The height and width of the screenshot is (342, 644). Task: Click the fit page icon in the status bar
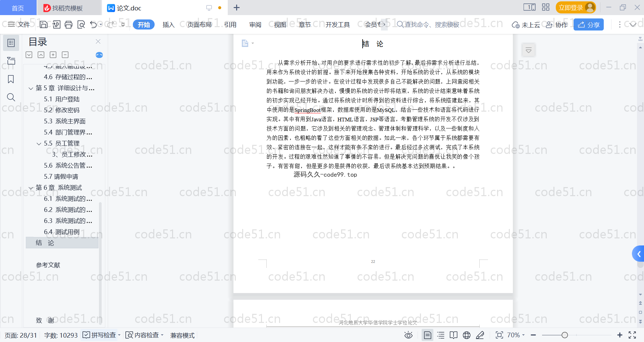[x=499, y=335]
